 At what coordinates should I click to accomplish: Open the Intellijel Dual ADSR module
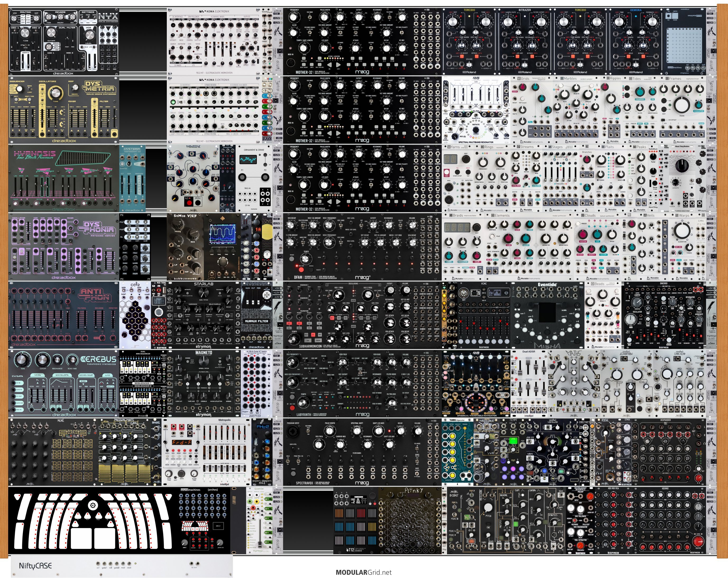(529, 384)
